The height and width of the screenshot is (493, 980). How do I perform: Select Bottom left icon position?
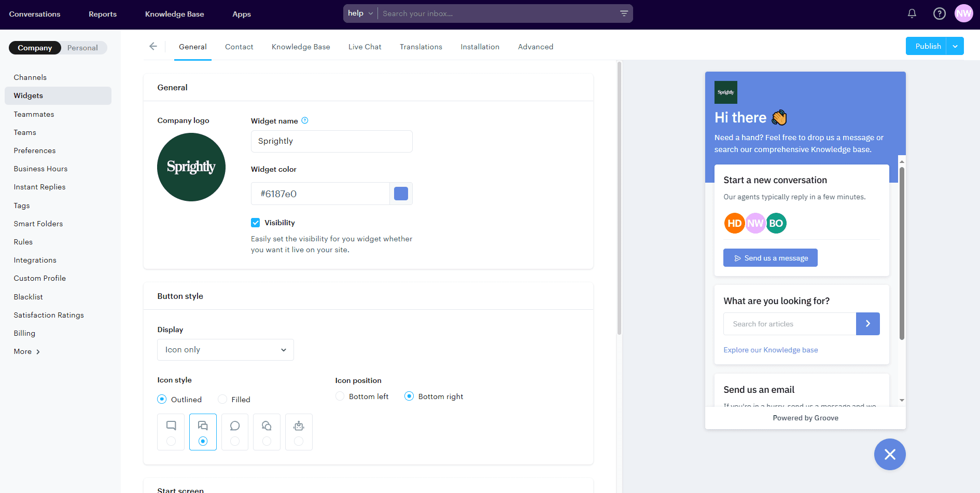(340, 396)
